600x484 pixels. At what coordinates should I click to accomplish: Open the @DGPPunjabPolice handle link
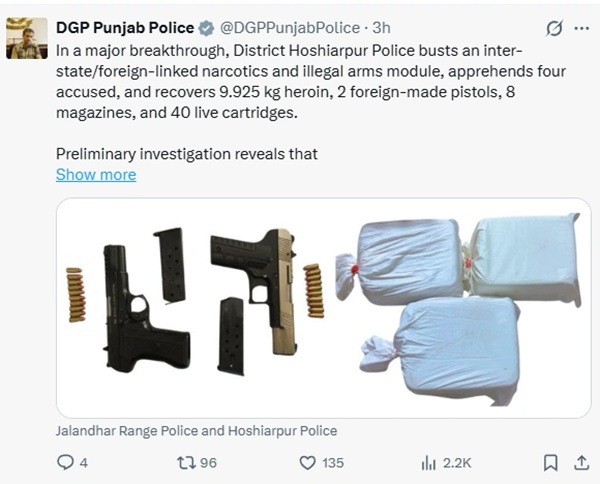(x=289, y=28)
